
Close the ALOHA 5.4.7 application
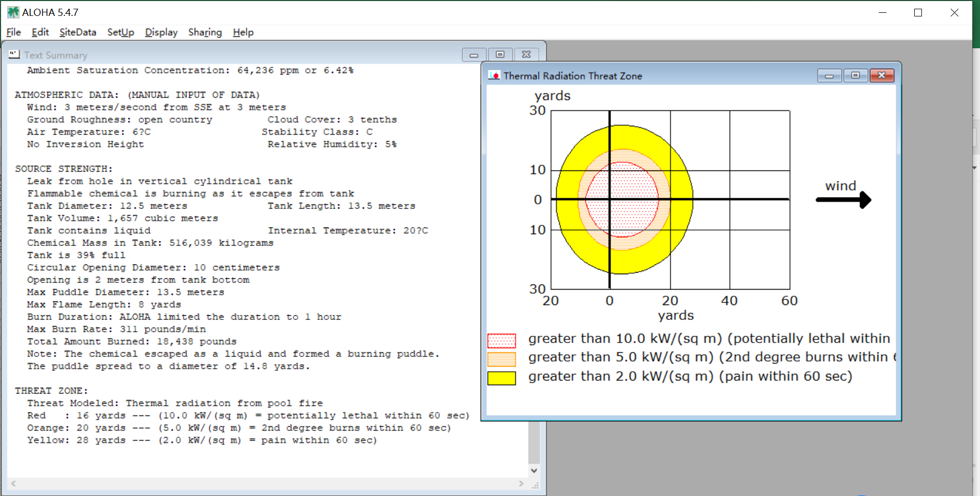(954, 12)
